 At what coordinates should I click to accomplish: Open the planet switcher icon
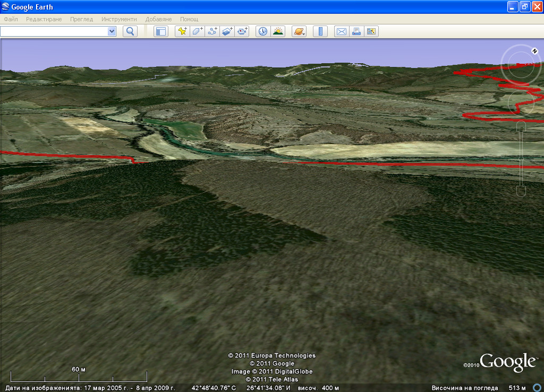[299, 31]
